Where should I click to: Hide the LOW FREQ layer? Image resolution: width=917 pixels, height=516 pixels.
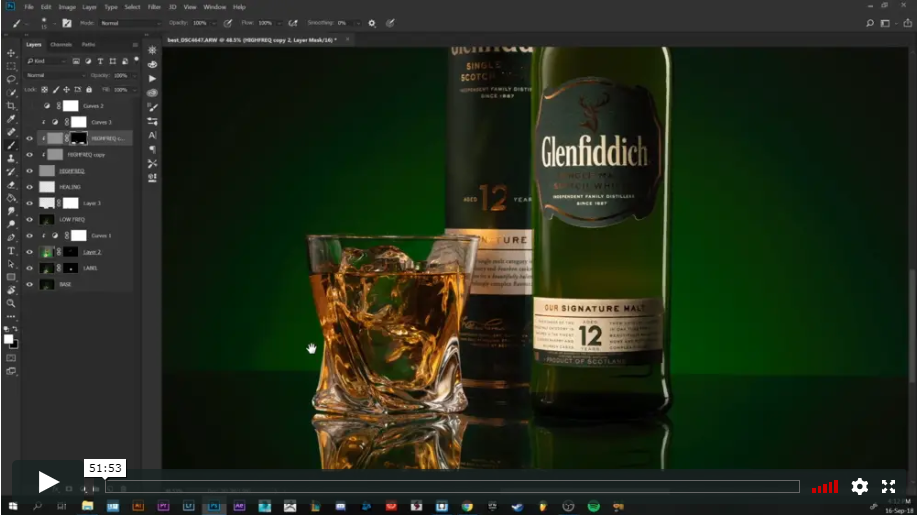pyautogui.click(x=29, y=219)
